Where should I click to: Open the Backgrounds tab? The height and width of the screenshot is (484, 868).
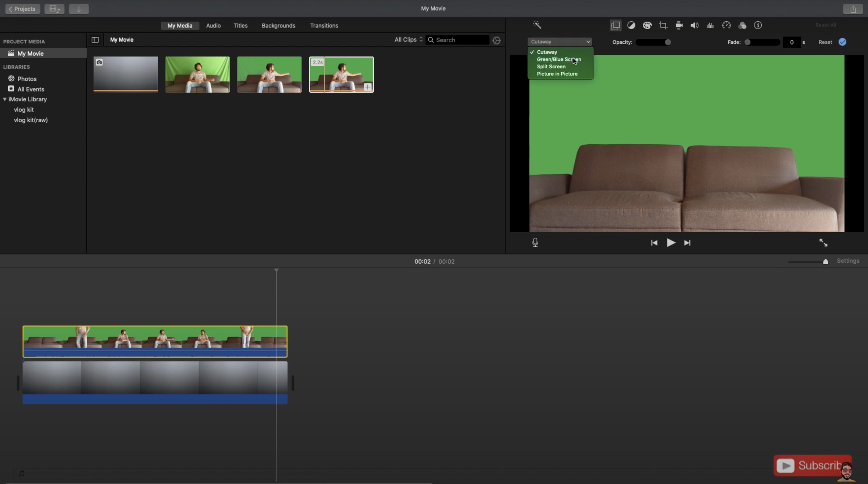pyautogui.click(x=278, y=25)
